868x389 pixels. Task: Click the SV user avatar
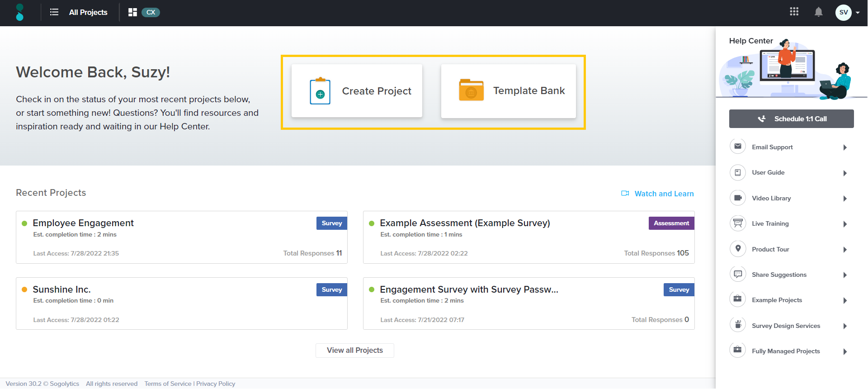pyautogui.click(x=843, y=12)
